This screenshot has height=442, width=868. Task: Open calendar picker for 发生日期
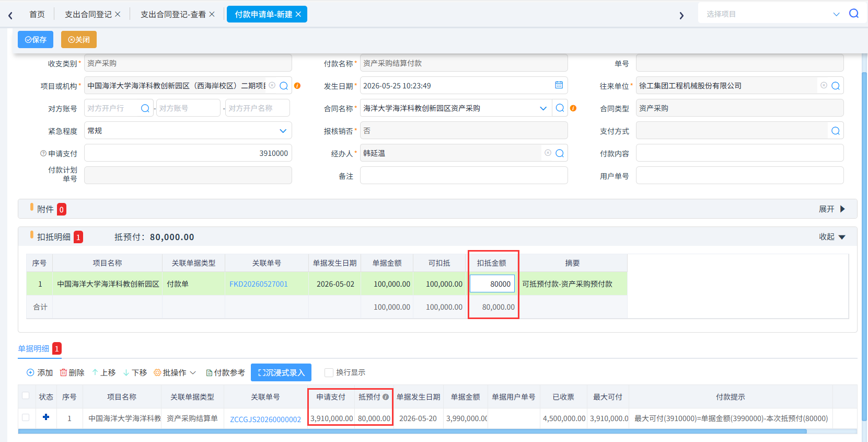[x=559, y=85]
